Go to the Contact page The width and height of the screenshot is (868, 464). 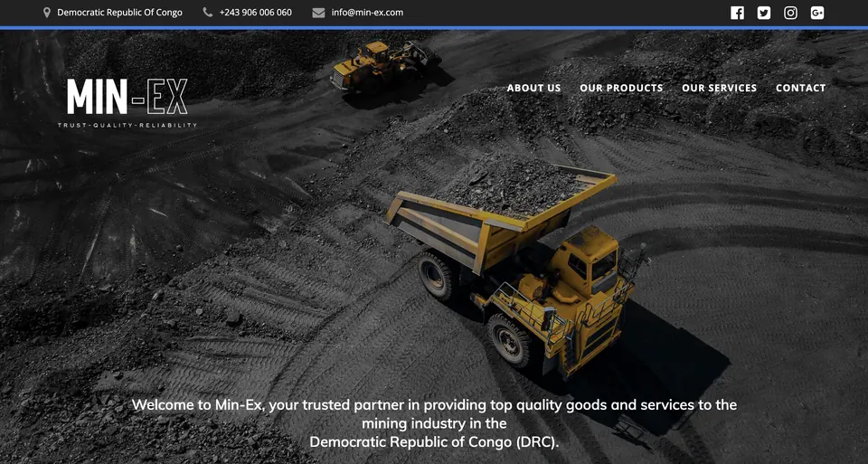point(800,88)
